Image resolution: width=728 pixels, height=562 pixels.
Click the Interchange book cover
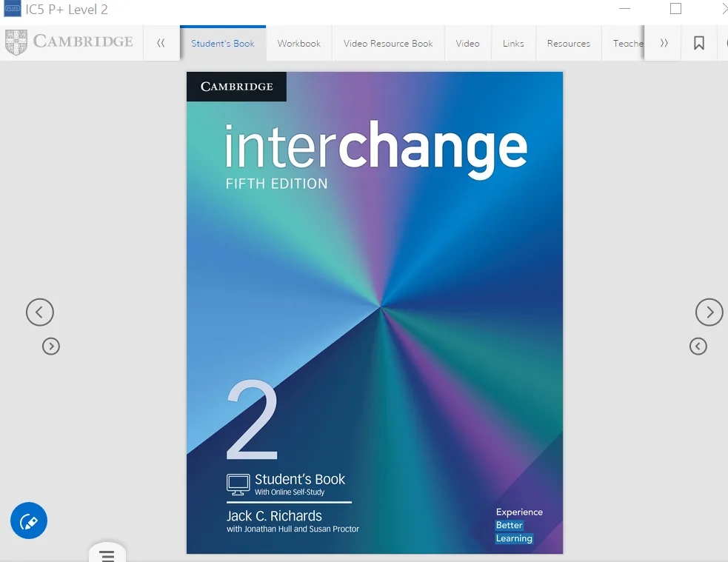pos(375,312)
